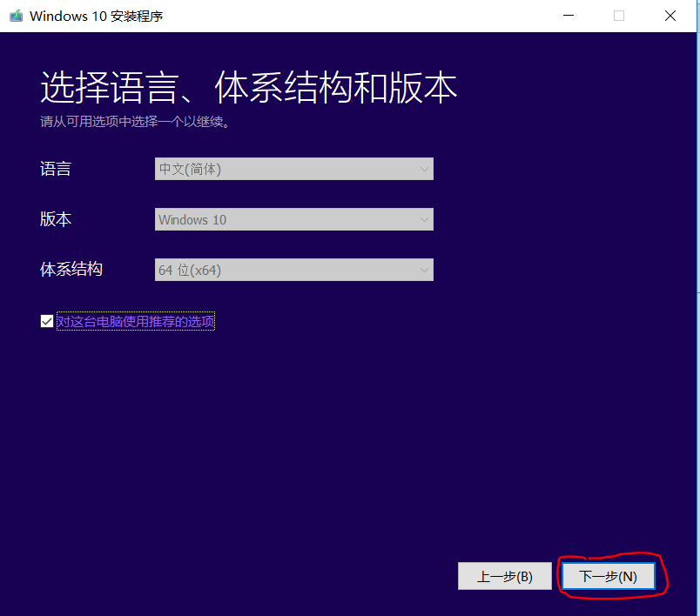Open the 体系结构 dropdown showing 64 位(x64)

293,270
